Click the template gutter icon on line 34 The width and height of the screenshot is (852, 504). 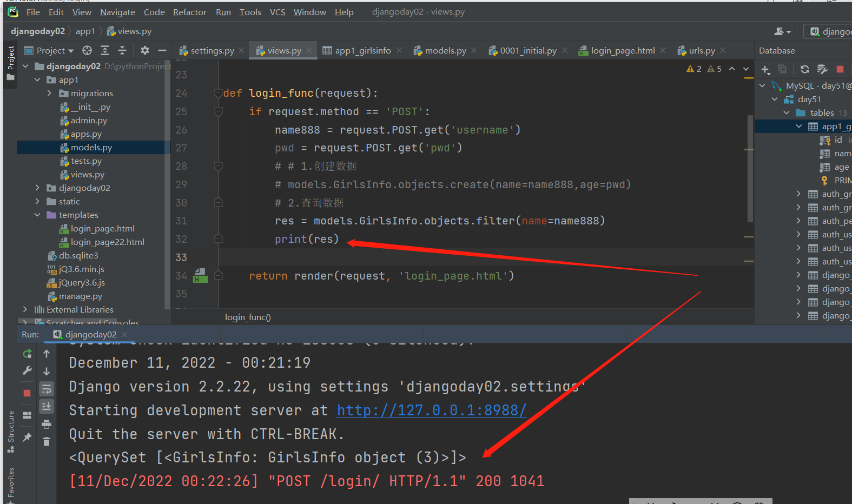200,276
